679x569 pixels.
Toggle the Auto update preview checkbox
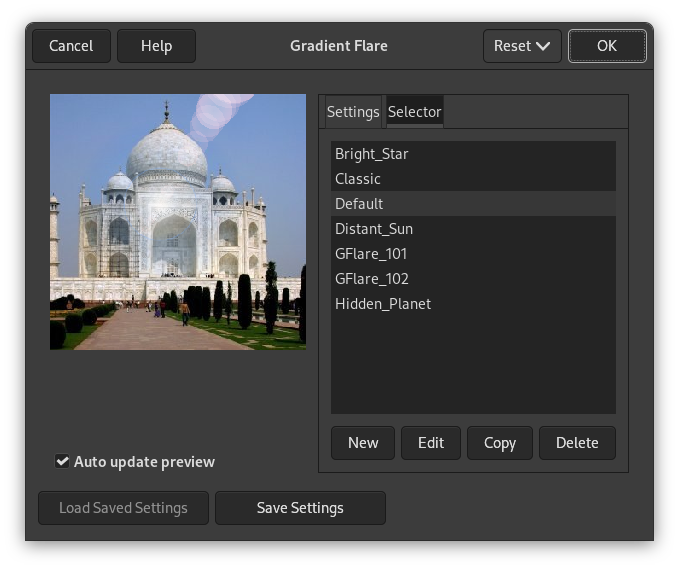(x=63, y=462)
